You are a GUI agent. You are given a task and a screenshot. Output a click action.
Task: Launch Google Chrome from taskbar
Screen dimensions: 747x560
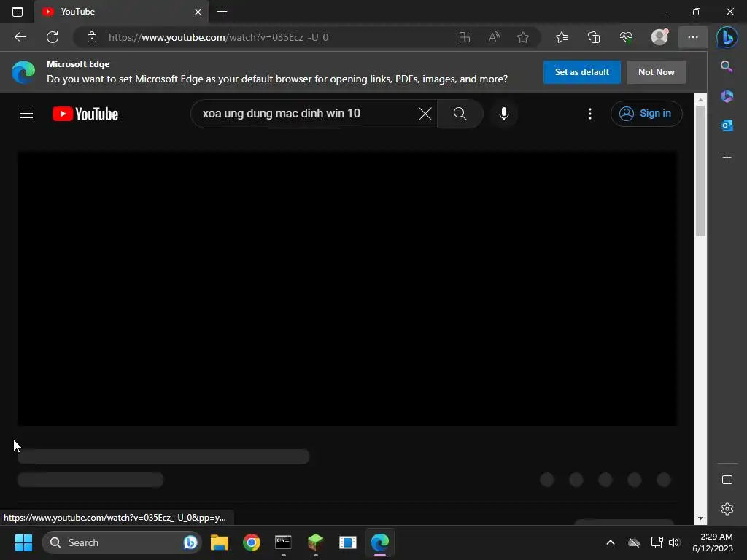pyautogui.click(x=252, y=542)
